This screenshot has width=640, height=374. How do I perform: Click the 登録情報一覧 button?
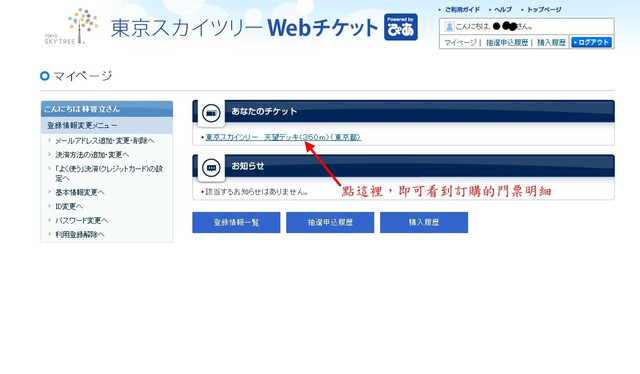pyautogui.click(x=236, y=223)
